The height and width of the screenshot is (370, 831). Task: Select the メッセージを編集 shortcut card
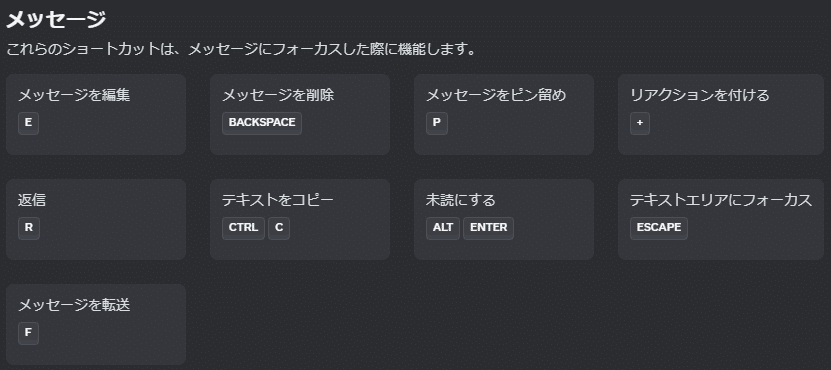[96, 114]
